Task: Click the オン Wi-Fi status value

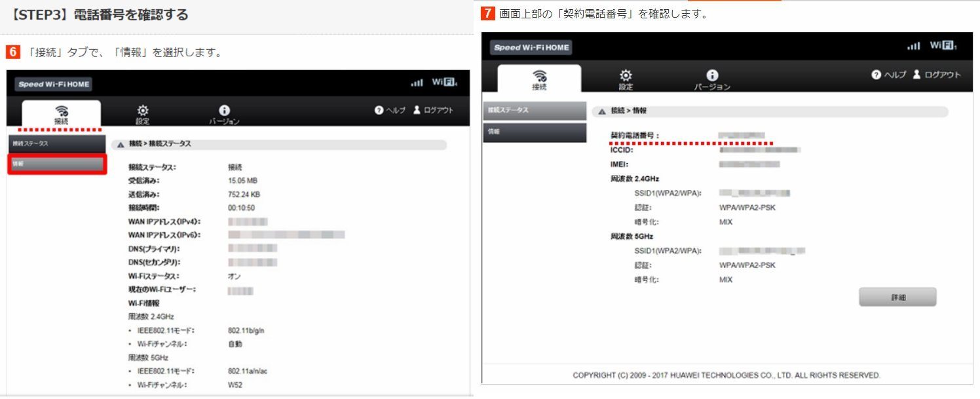Action: coord(234,276)
